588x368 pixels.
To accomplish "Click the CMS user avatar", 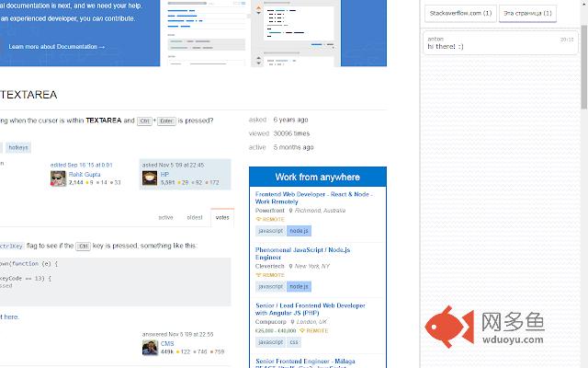I will click(x=150, y=348).
